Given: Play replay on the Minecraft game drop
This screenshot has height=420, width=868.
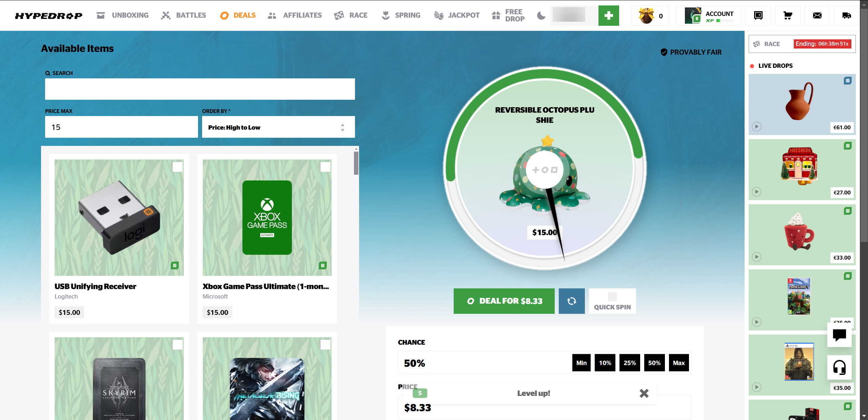Looking at the screenshot, I should pos(757,322).
